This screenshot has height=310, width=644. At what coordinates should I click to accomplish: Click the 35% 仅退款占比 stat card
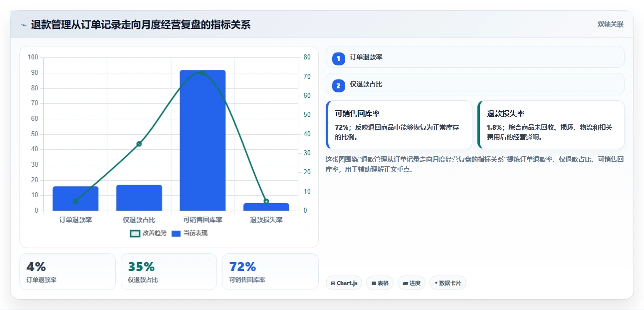[169, 272]
